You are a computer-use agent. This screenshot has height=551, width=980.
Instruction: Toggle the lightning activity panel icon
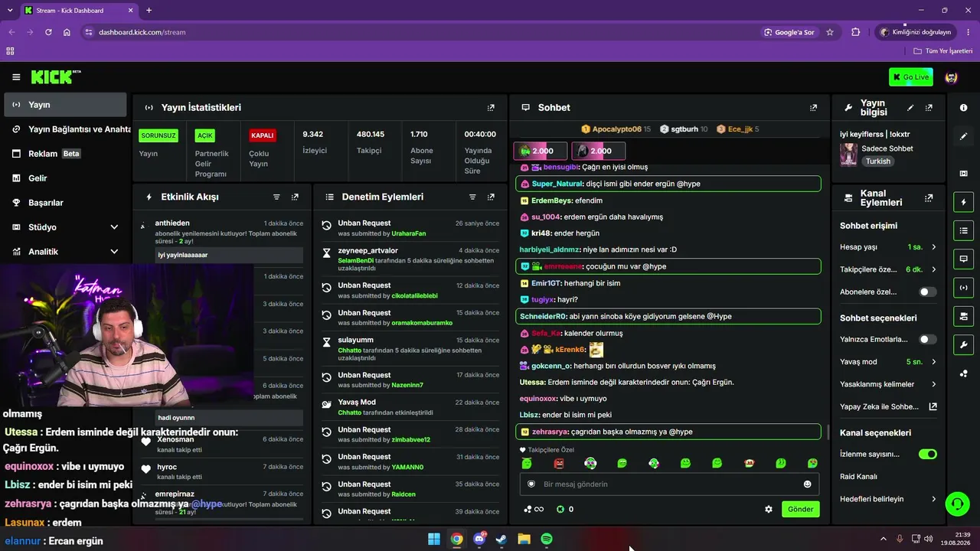pos(963,203)
